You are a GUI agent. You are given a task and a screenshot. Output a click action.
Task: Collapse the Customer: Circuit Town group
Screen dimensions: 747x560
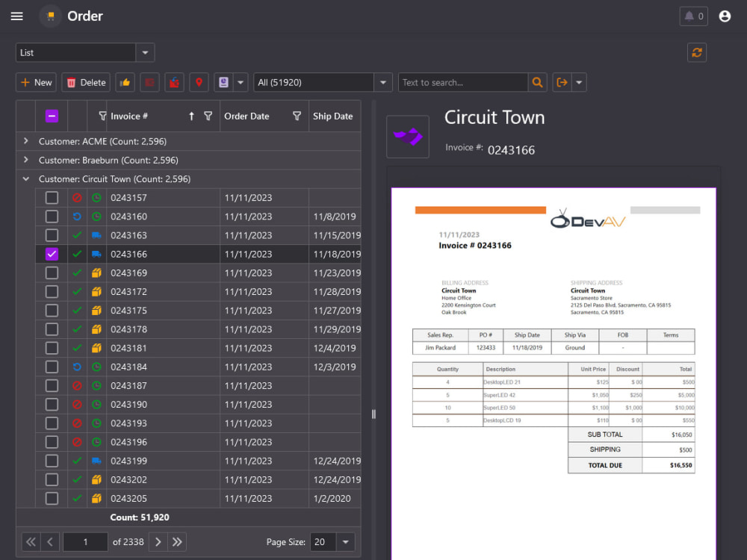click(25, 179)
